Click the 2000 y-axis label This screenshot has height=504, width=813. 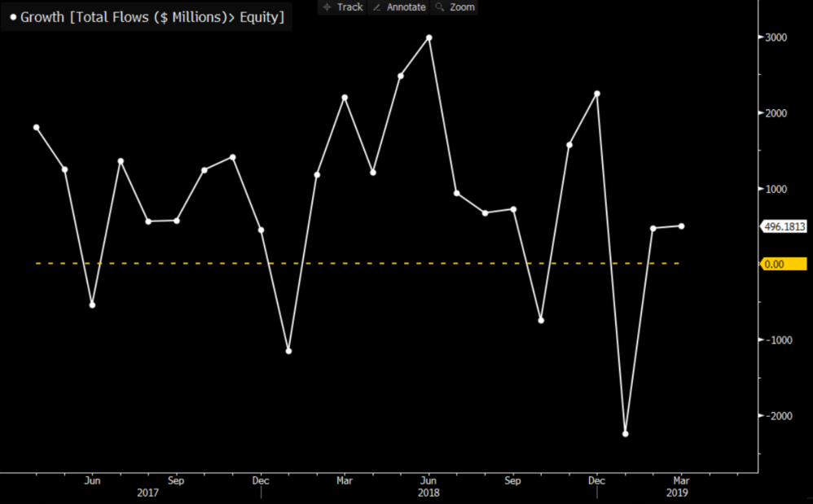776,113
